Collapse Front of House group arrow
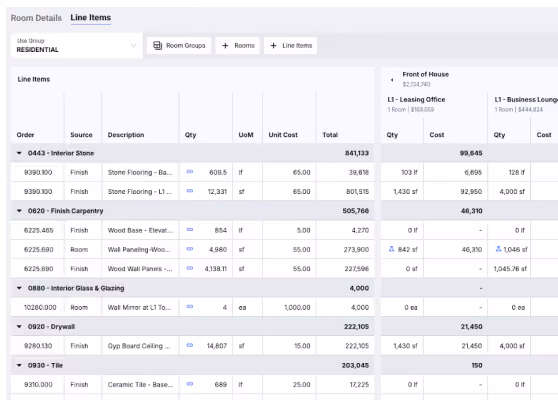The image size is (558, 400). tap(392, 80)
